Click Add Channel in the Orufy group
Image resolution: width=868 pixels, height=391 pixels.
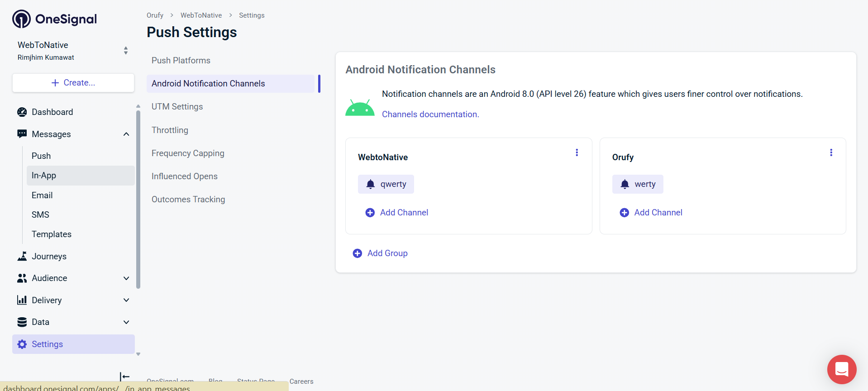(651, 212)
